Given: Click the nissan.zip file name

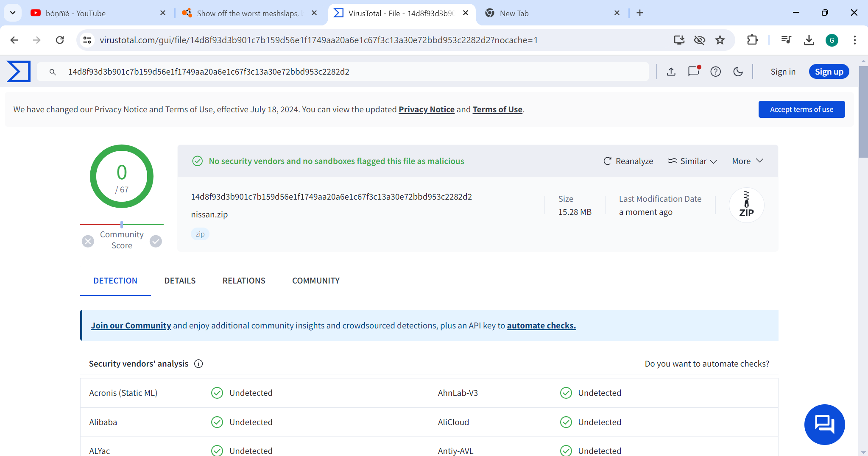Looking at the screenshot, I should coord(209,214).
